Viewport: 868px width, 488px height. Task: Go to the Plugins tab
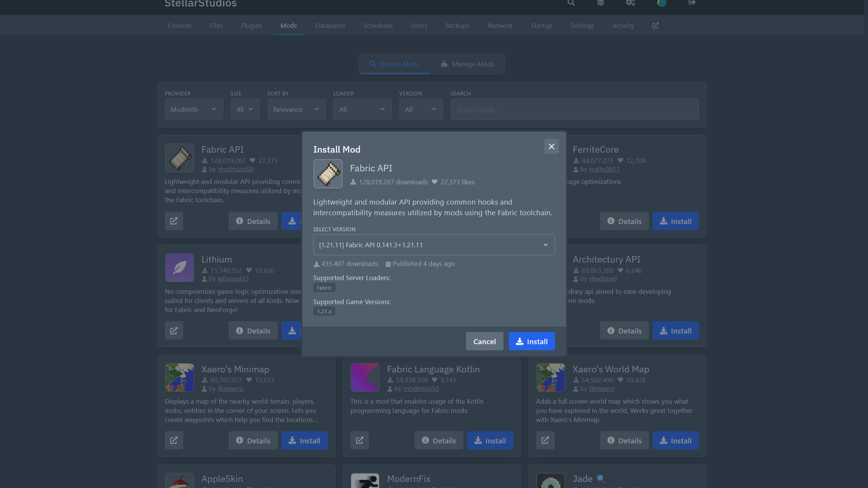251,26
